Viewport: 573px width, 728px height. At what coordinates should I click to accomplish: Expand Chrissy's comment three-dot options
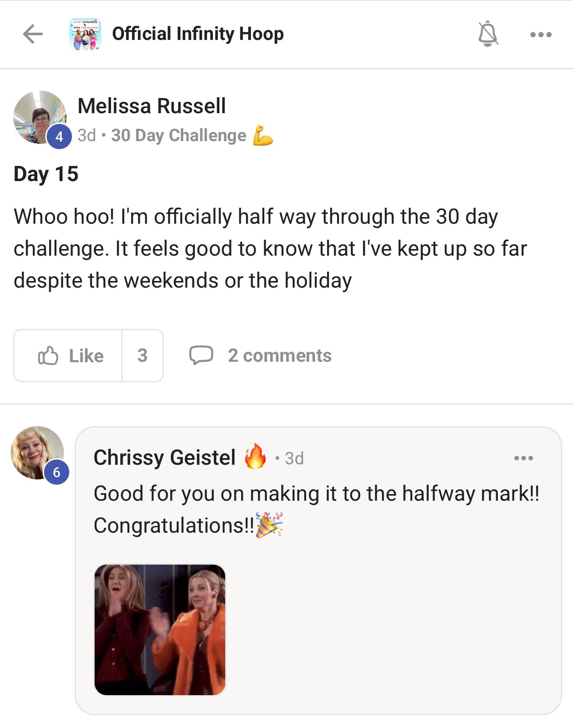tap(523, 458)
